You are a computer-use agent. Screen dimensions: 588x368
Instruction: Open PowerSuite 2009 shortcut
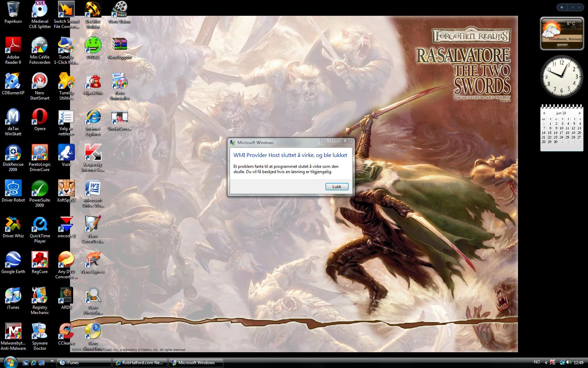pos(40,193)
